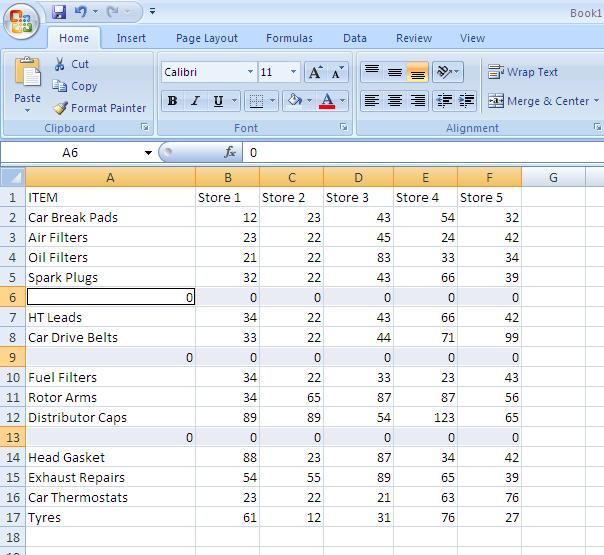Click the Paste clipboard icon
The image size is (604, 555).
coord(27,72)
